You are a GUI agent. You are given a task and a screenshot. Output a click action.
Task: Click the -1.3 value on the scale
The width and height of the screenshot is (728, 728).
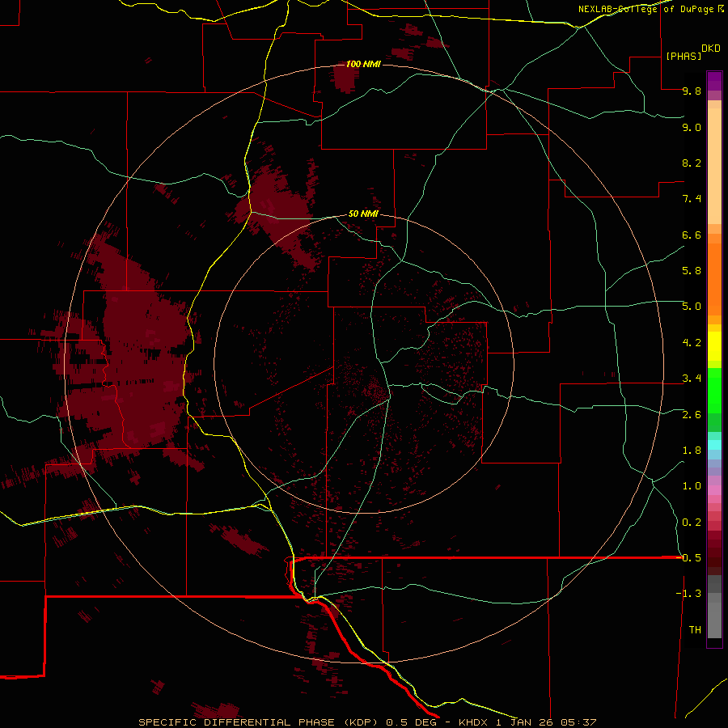(x=688, y=594)
